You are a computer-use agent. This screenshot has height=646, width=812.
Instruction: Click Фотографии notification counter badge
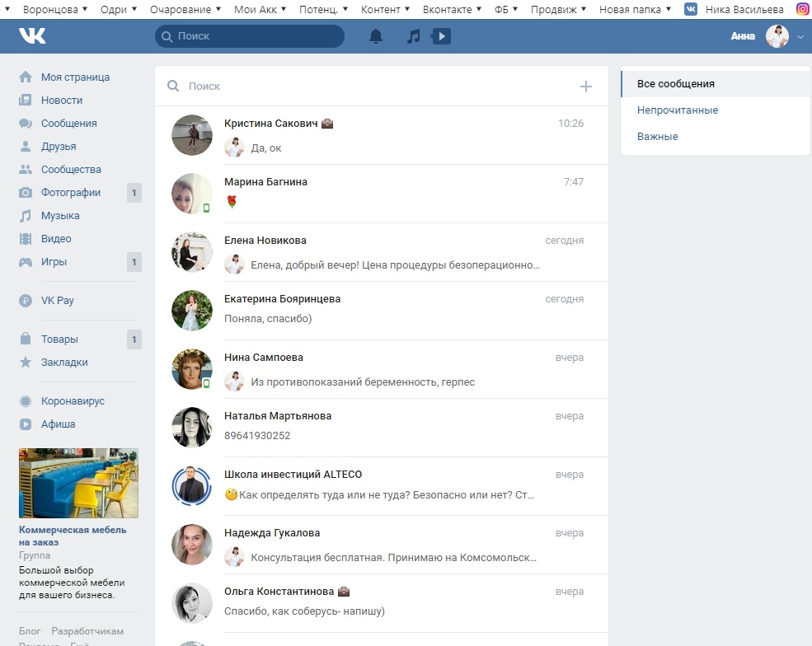pyautogui.click(x=134, y=193)
